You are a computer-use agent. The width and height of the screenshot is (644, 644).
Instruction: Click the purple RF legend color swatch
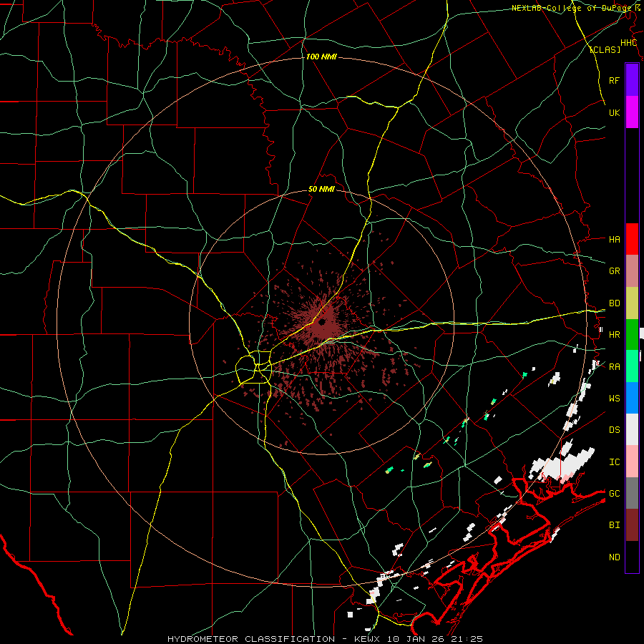click(x=632, y=80)
